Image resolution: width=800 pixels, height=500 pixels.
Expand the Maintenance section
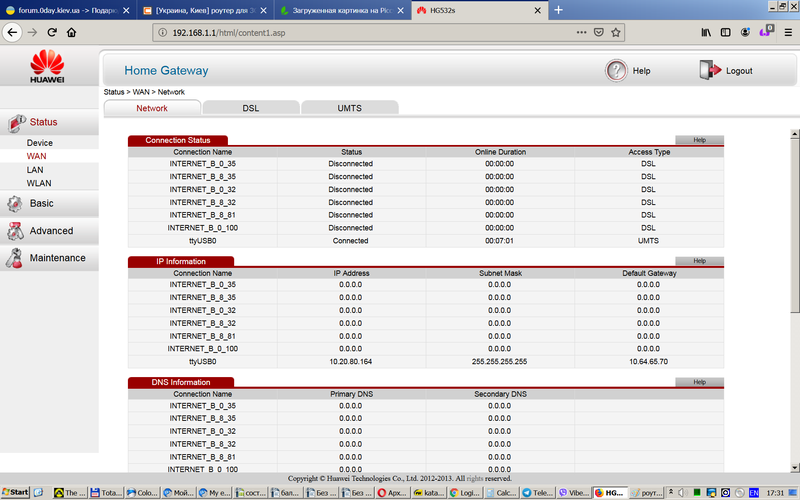(x=56, y=258)
